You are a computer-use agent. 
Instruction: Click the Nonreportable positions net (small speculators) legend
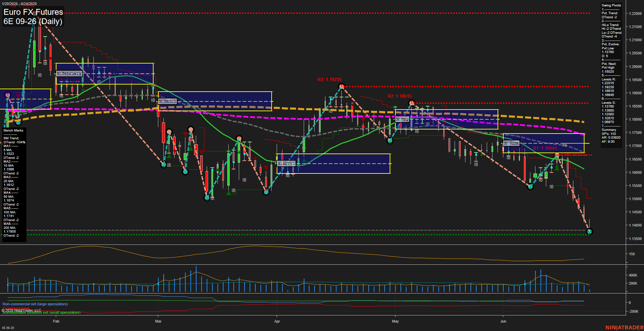42,313
